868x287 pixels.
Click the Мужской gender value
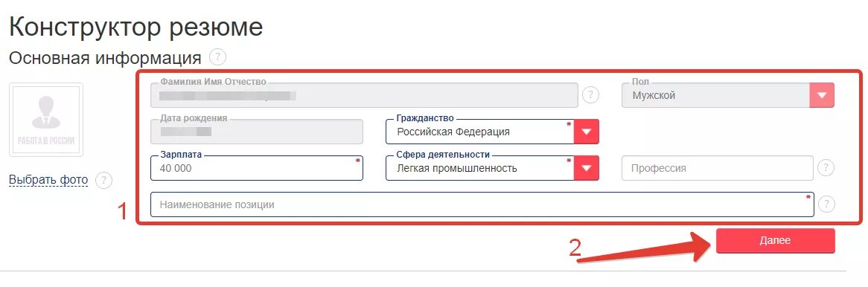654,96
